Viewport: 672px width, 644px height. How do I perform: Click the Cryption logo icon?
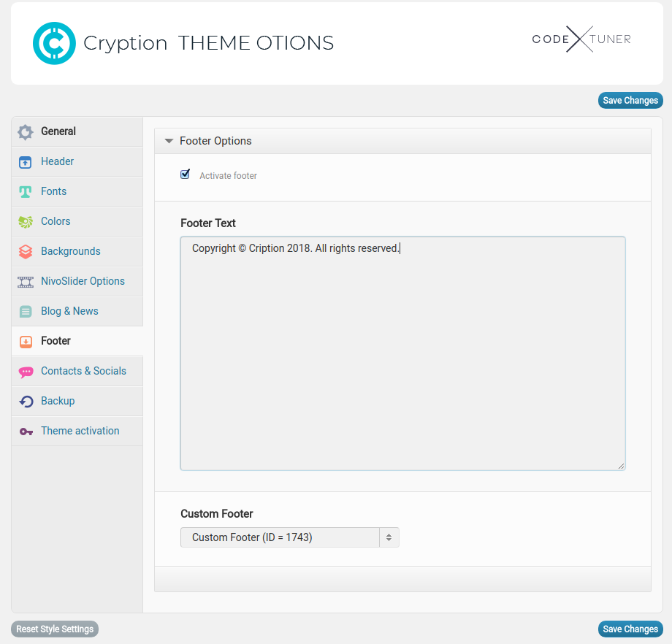pos(54,43)
